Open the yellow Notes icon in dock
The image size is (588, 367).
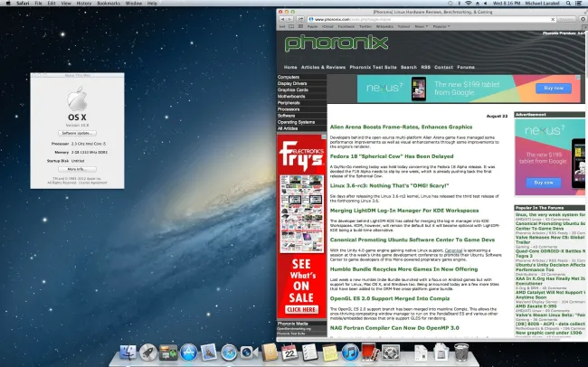point(330,353)
